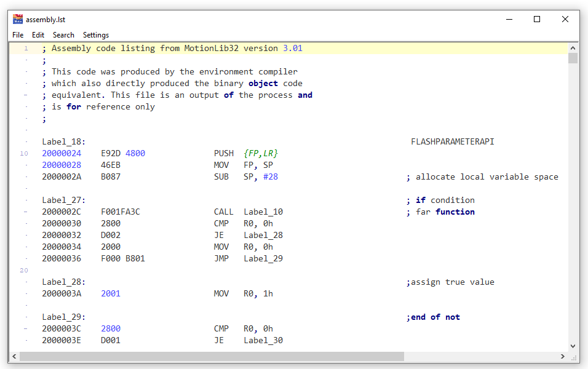Click version number 3.01 in header comment
The height and width of the screenshot is (369, 588).
(293, 49)
